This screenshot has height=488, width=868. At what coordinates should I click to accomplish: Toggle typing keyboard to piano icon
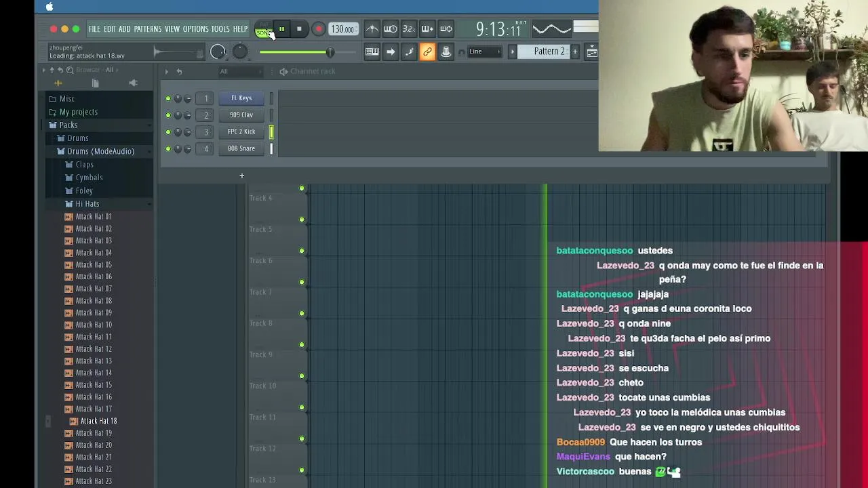(372, 52)
